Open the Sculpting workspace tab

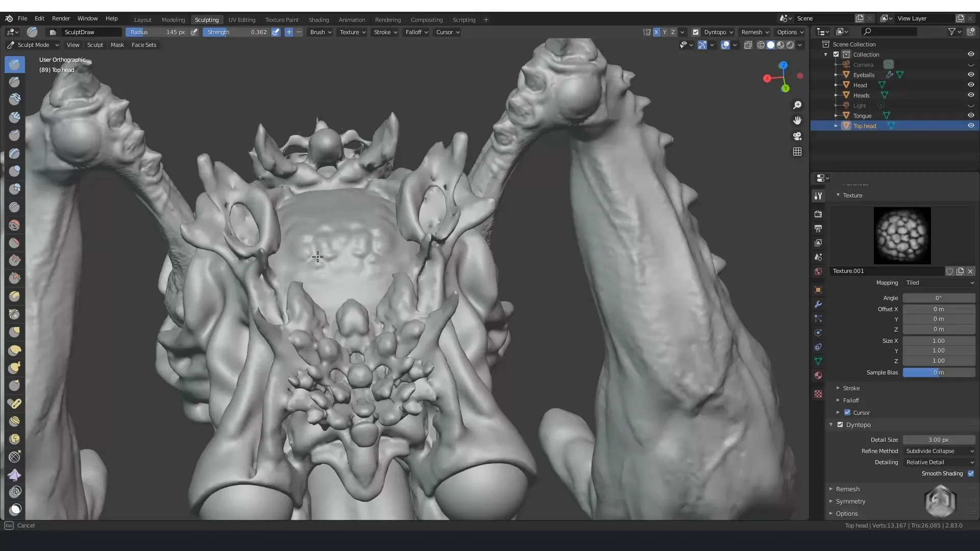click(x=207, y=19)
